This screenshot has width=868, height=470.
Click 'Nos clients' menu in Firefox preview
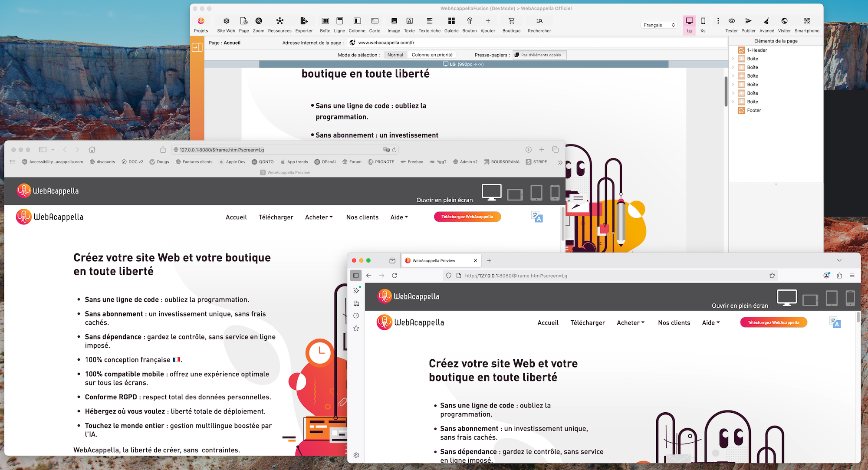674,322
